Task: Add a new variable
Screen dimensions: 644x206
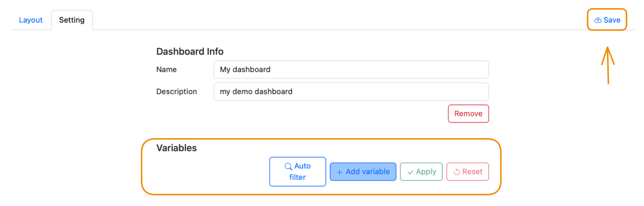Action: [363, 172]
